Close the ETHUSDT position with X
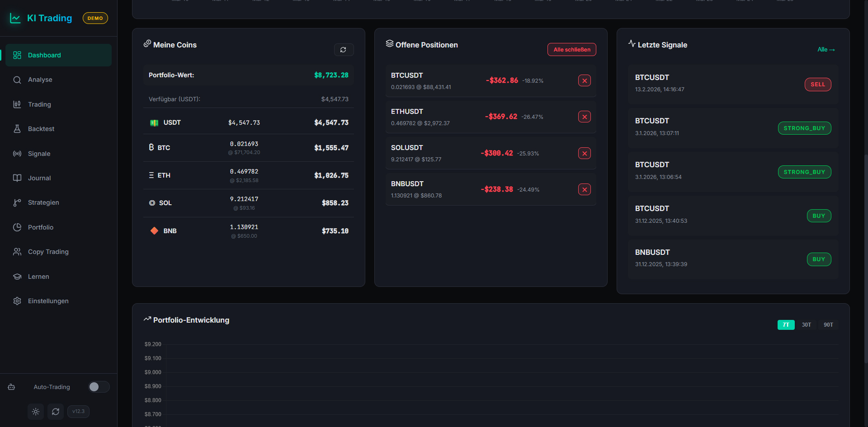The height and width of the screenshot is (427, 868). [584, 117]
